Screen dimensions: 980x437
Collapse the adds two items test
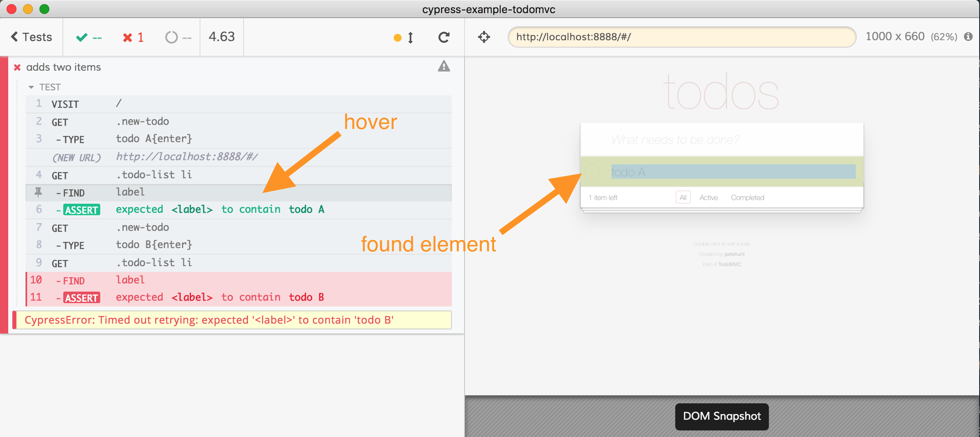[64, 67]
